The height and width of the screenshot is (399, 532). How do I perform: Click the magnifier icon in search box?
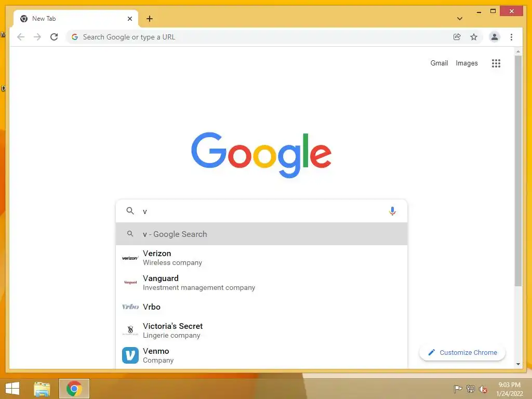point(130,211)
